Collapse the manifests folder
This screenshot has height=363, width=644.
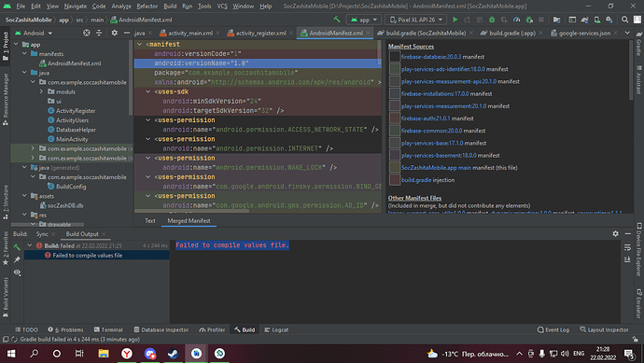coord(24,54)
